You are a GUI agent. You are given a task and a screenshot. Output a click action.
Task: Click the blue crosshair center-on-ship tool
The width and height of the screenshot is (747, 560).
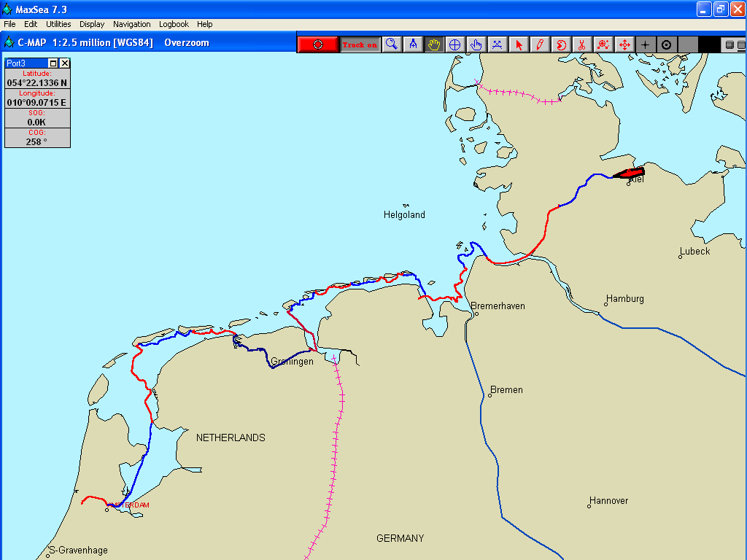pyautogui.click(x=455, y=44)
